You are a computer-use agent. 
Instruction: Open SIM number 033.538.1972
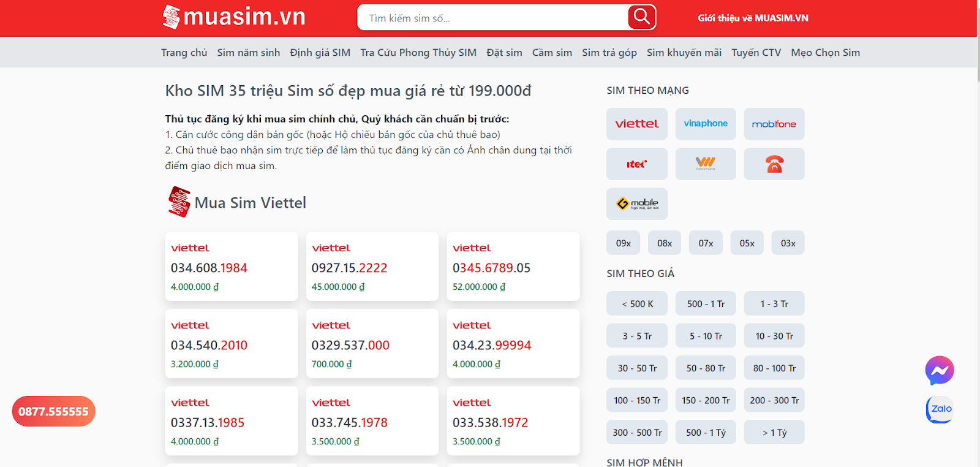[490, 422]
